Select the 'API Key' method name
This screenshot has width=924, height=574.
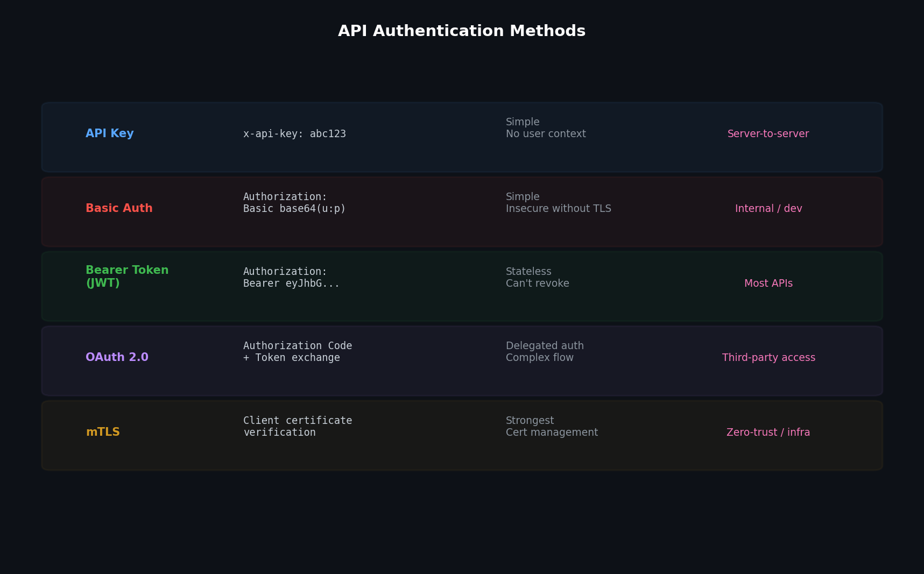110,133
